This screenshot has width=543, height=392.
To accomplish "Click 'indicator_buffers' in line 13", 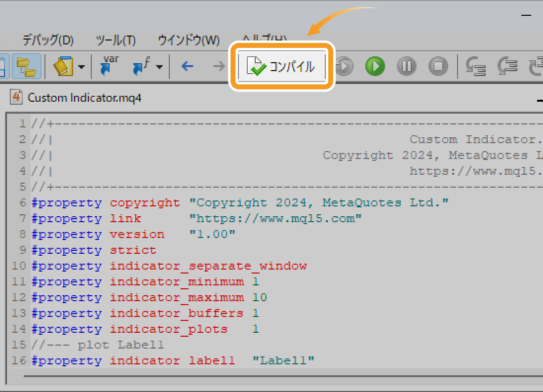I will [x=177, y=314].
